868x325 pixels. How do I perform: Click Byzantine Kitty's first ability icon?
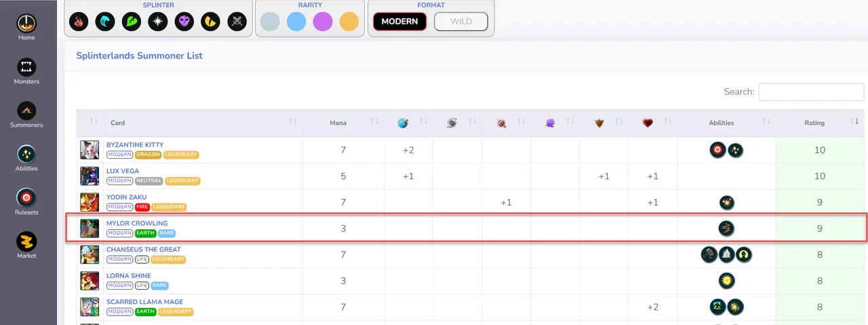pyautogui.click(x=718, y=150)
